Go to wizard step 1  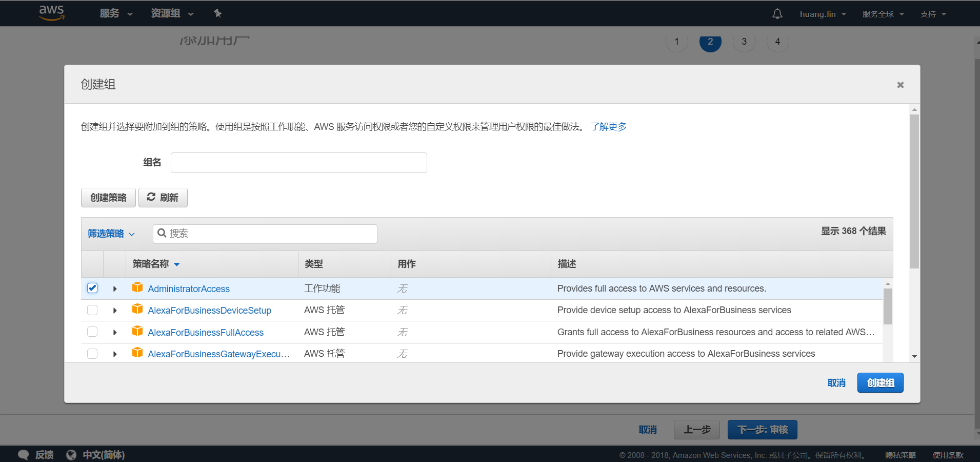677,42
